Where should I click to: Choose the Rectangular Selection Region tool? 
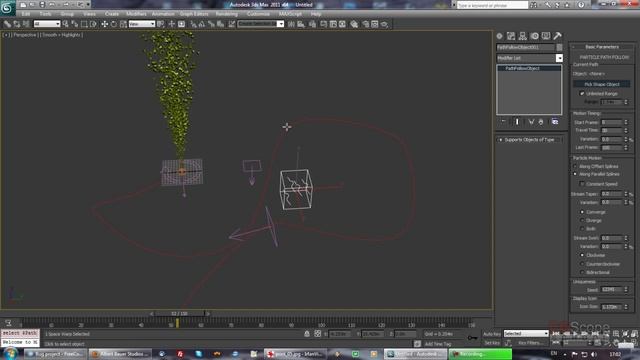coord(84,24)
